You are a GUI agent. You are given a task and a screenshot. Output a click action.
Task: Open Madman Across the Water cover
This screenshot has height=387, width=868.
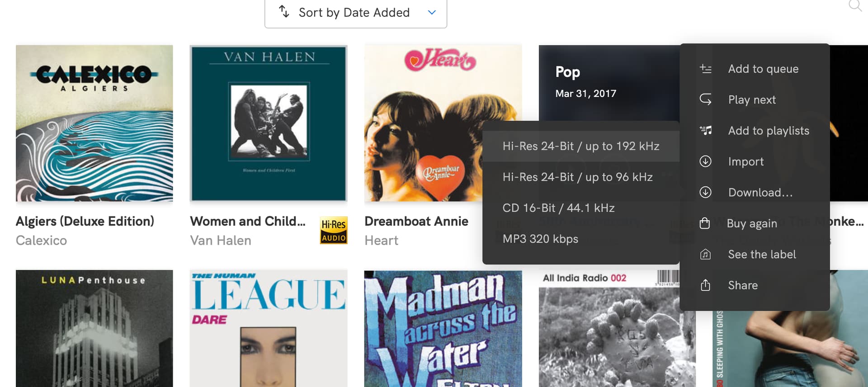(x=443, y=329)
